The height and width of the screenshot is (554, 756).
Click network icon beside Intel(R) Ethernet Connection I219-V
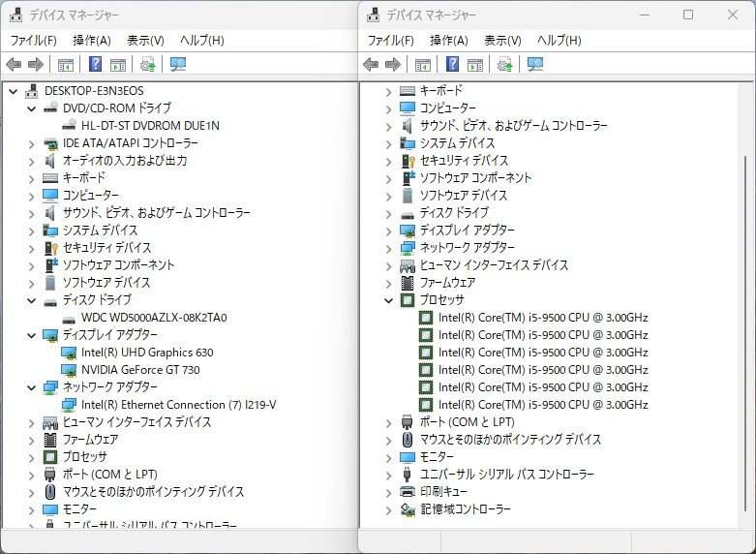click(69, 405)
